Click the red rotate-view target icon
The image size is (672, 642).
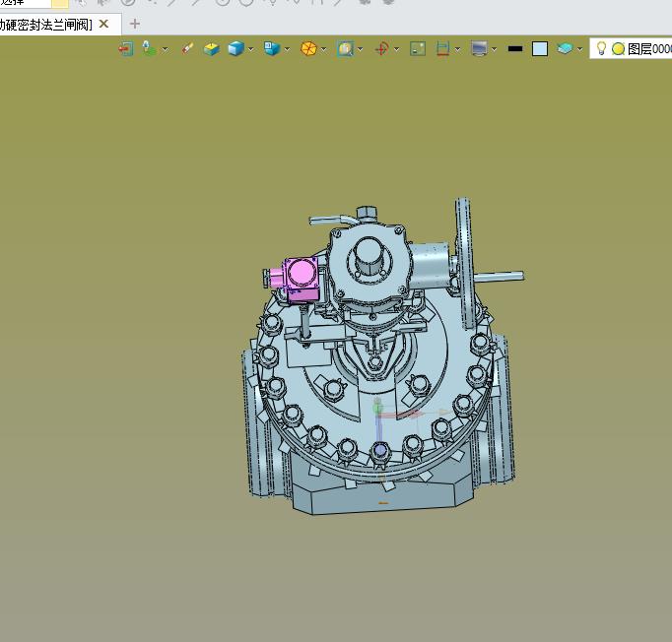[382, 49]
